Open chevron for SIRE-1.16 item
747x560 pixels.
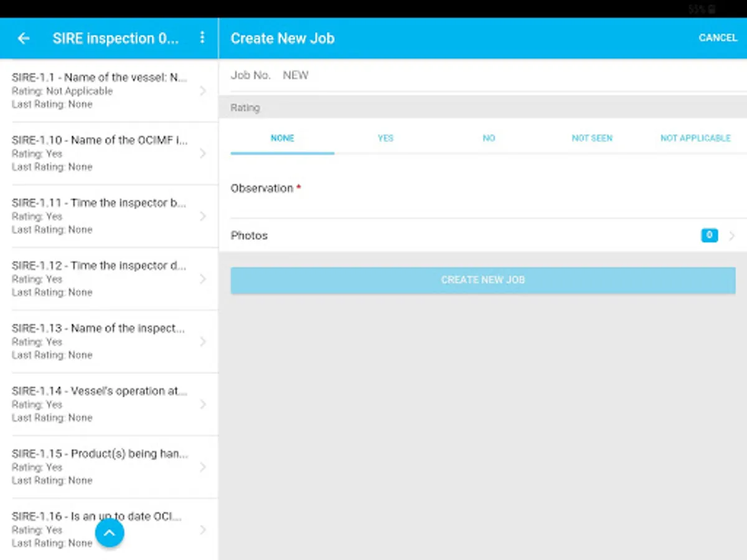[203, 530]
